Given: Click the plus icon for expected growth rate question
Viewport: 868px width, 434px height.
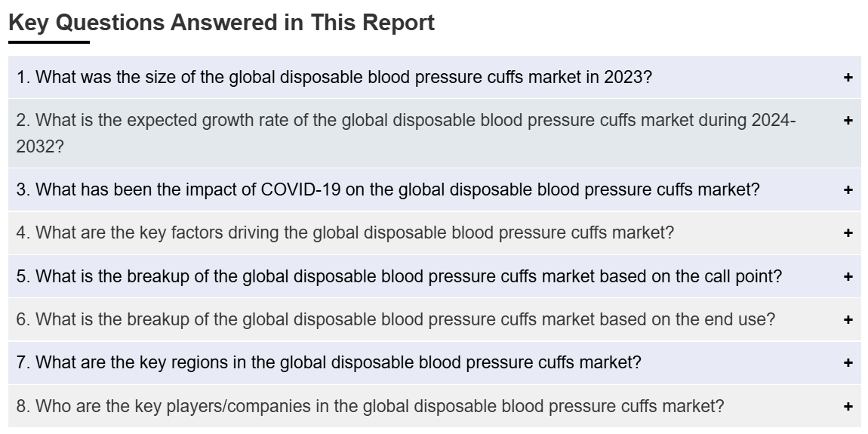Looking at the screenshot, I should tap(848, 121).
